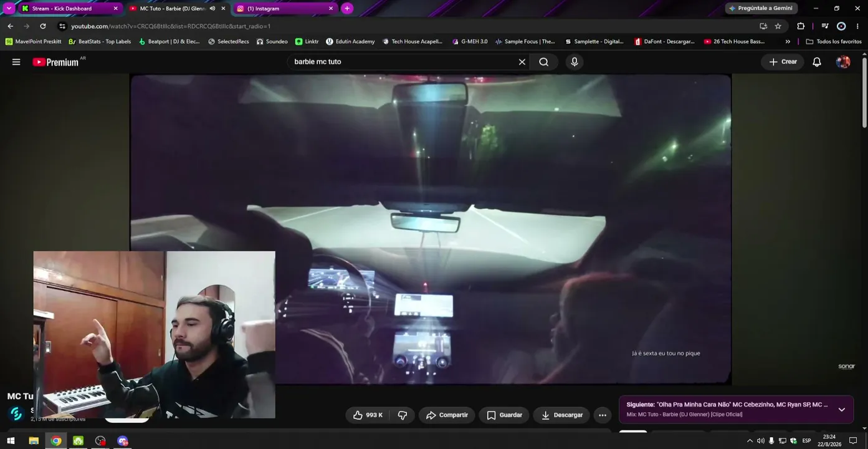Run the YouTube search magnifier button
The image size is (868, 449).
(x=544, y=62)
